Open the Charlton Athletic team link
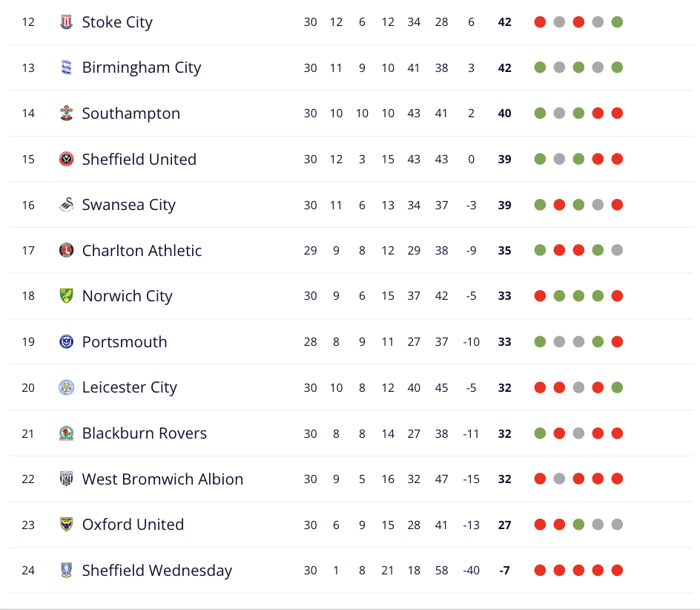This screenshot has width=700, height=610. pyautogui.click(x=142, y=251)
